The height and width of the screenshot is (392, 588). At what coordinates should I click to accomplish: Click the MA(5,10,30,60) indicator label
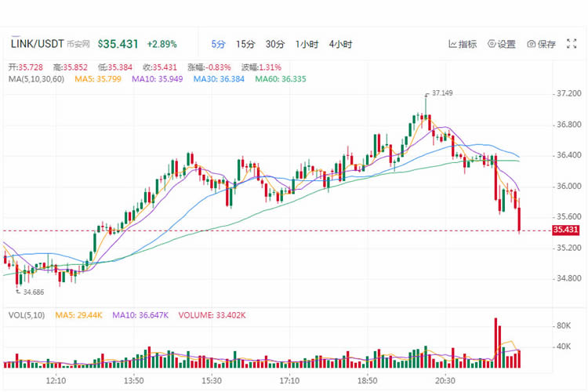coord(36,79)
